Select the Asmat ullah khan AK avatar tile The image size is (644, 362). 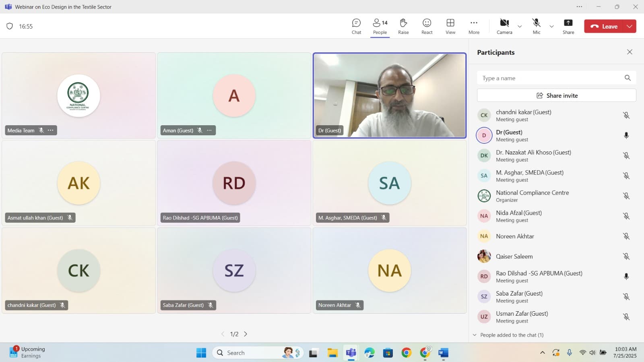pyautogui.click(x=78, y=183)
